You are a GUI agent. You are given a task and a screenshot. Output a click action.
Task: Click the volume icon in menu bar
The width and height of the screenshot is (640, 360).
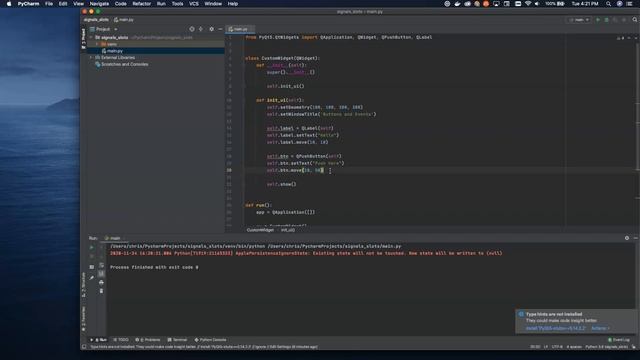pos(537,4)
